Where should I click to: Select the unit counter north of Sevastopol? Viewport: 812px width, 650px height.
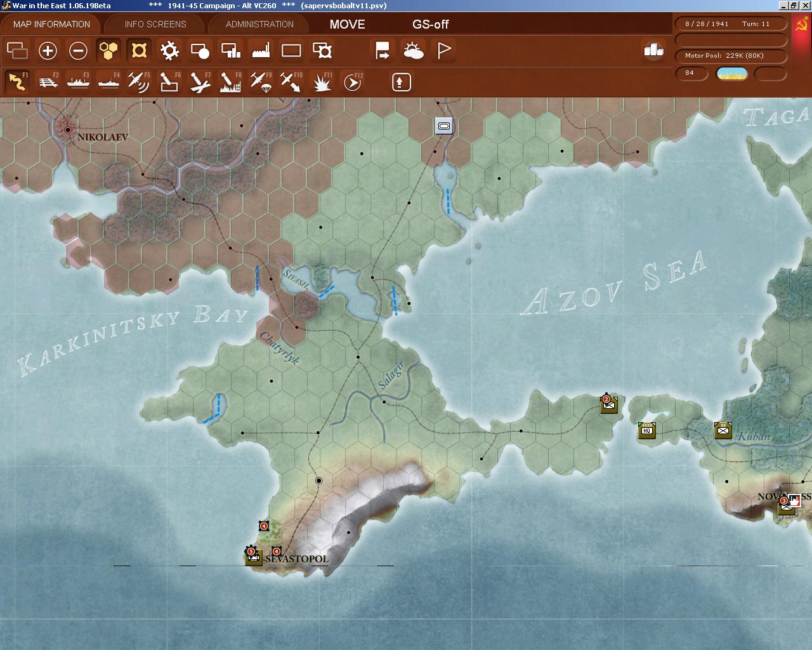[264, 526]
